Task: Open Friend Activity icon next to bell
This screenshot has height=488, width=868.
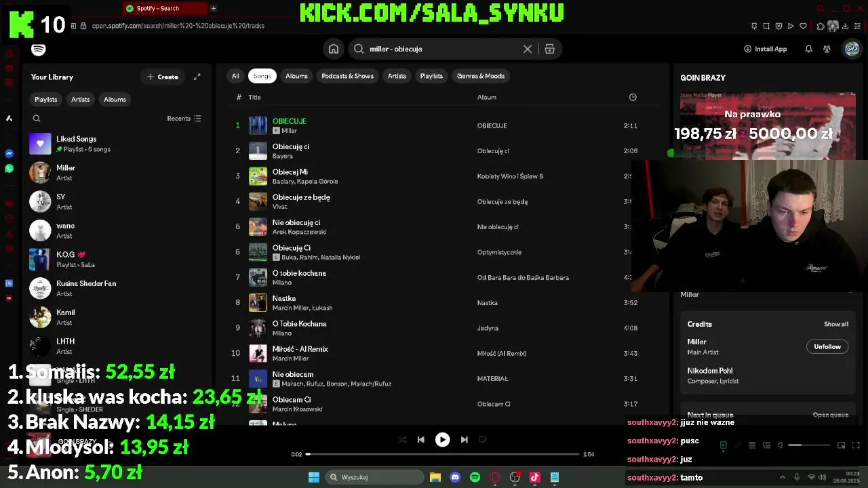Action: 827,49
